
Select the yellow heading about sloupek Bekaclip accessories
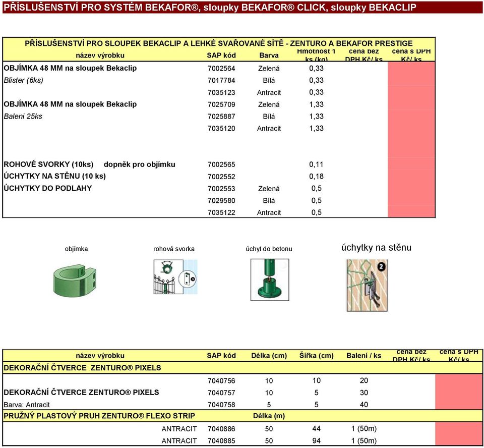(218, 43)
